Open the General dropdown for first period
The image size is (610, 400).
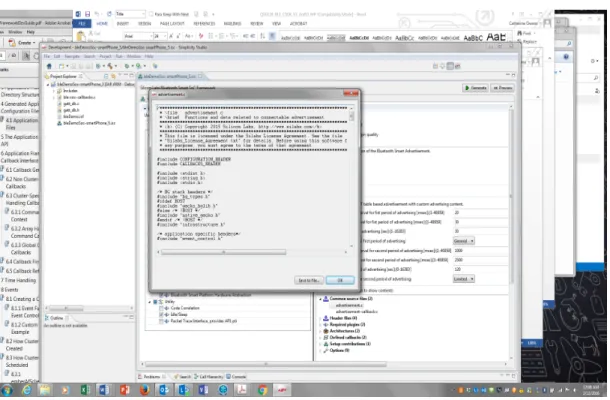tap(463, 241)
